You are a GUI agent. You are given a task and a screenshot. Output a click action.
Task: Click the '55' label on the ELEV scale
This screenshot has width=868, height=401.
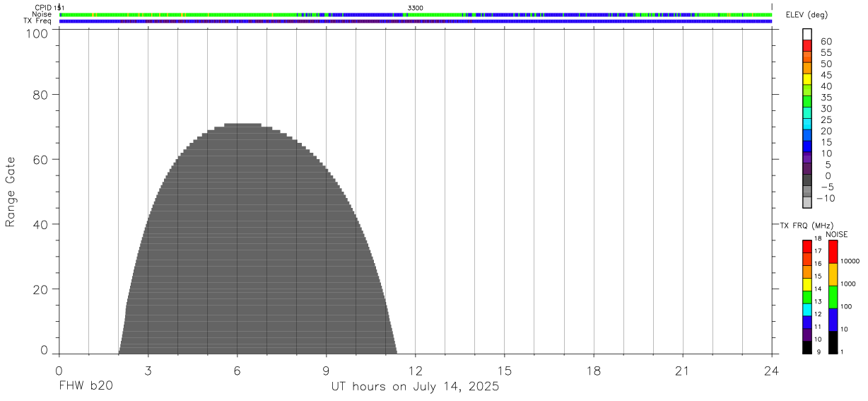[826, 53]
